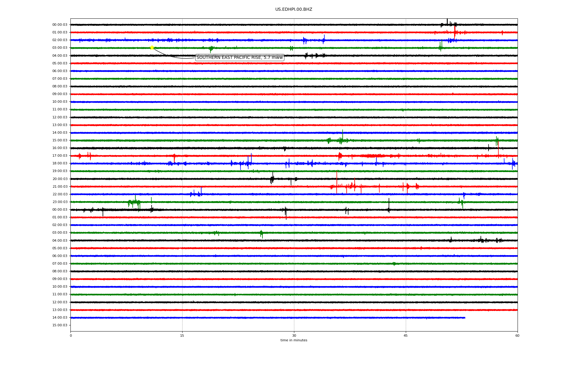This screenshot has height=368, width=588.
Task: Select the 20:00:03 trace time label
Action: click(60, 179)
